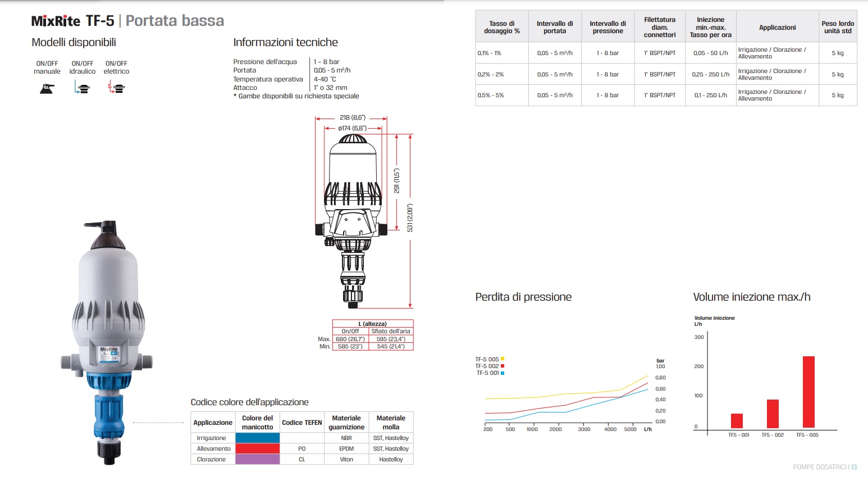Click the red TF-5 002 legend marker
Viewport: 868px width, 485px height.
502,366
